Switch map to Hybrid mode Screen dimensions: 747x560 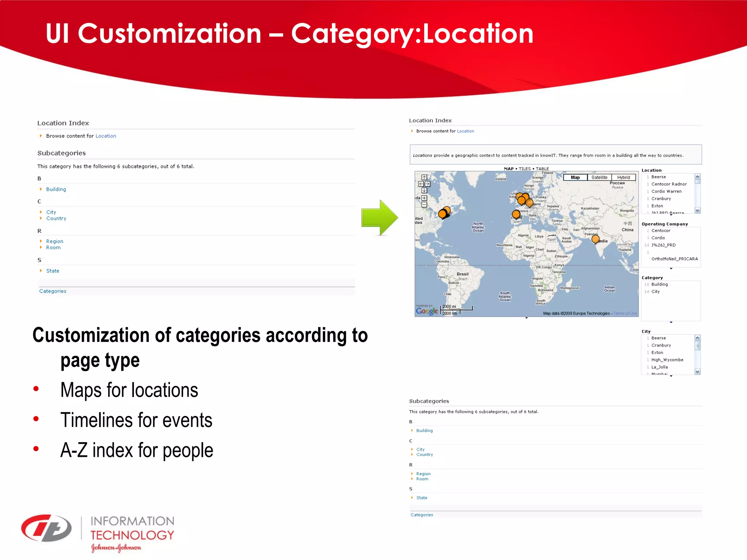pyautogui.click(x=623, y=178)
